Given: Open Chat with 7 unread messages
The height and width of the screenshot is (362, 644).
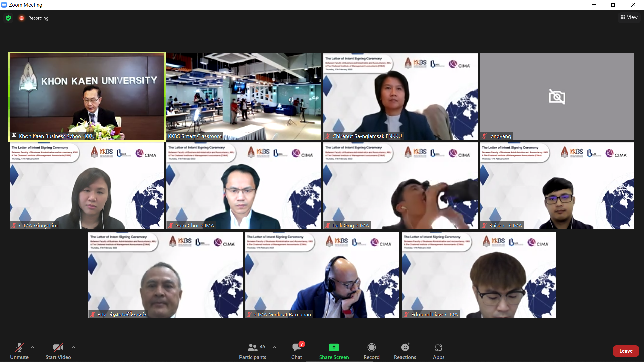Looking at the screenshot, I should point(297,351).
